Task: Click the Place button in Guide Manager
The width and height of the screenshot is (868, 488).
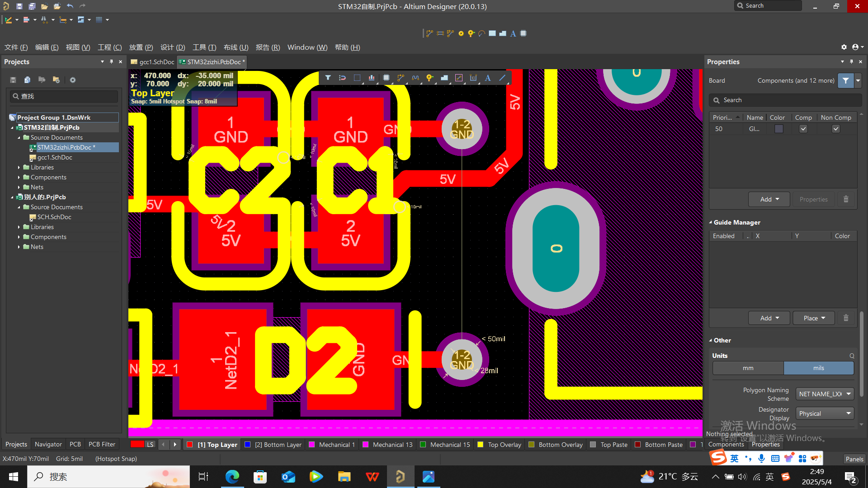Action: tap(814, 318)
